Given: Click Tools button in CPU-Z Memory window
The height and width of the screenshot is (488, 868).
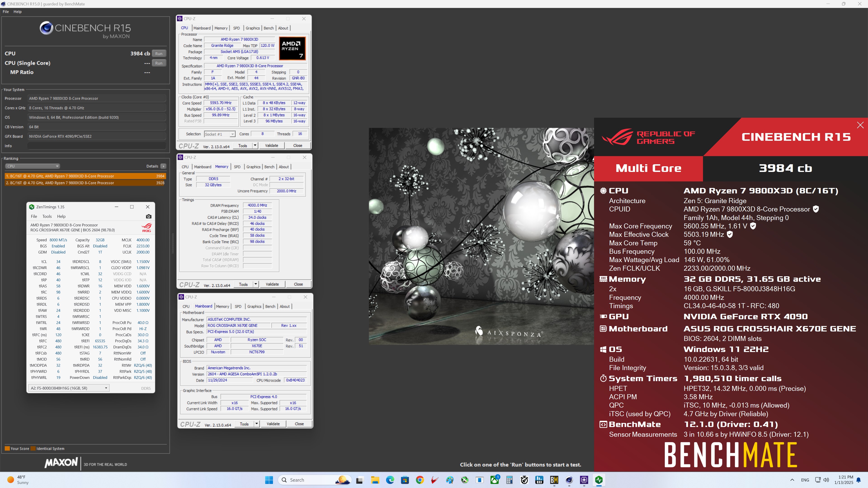Looking at the screenshot, I should (x=243, y=284).
